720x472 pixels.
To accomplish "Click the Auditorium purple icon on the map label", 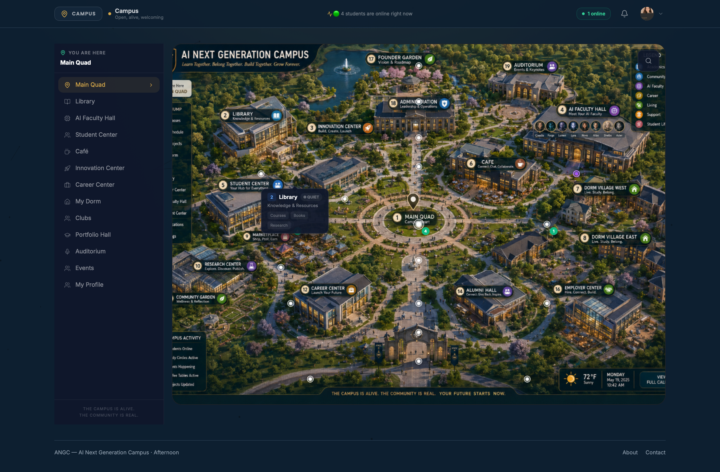I will [552, 67].
